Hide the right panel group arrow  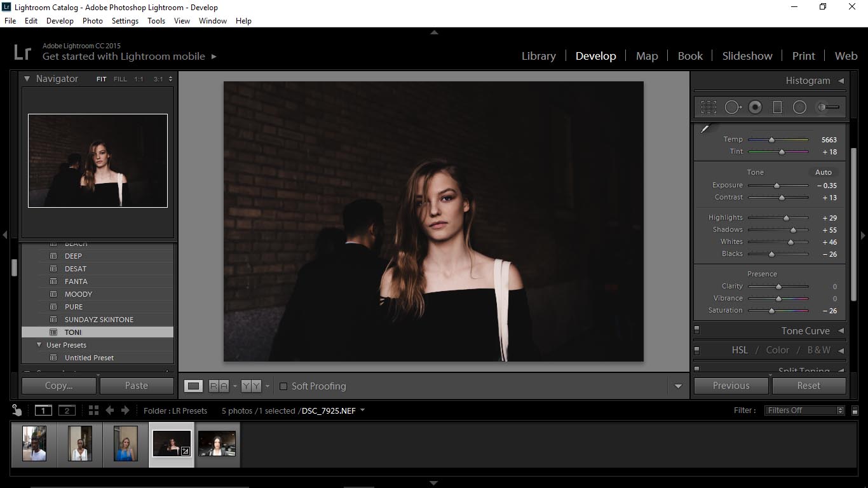pos(863,235)
